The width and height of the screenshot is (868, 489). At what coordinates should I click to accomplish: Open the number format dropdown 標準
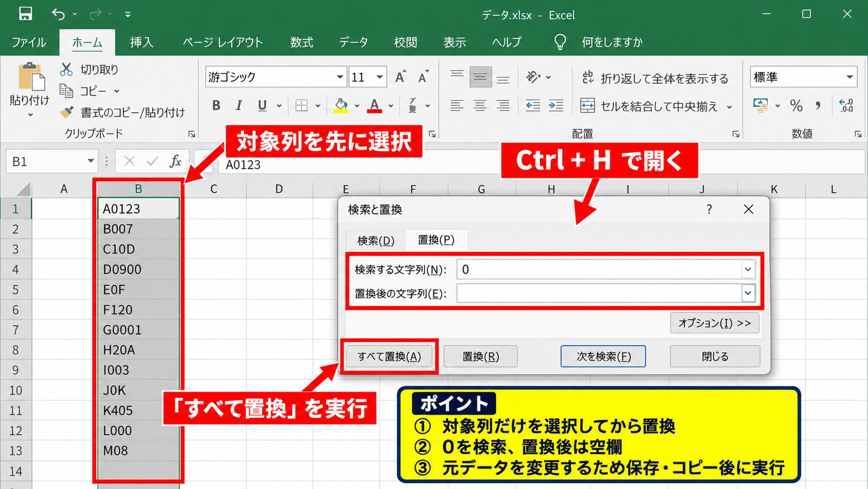(x=850, y=77)
